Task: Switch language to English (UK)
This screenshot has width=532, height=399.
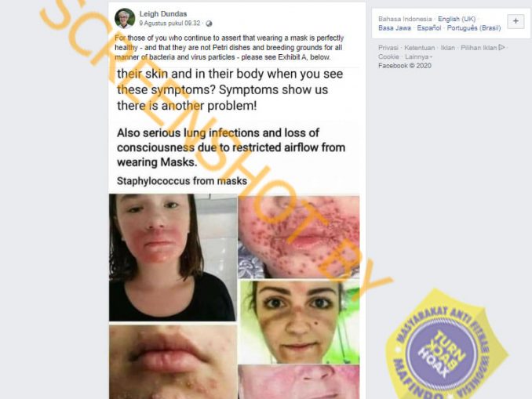Action: 457,19
